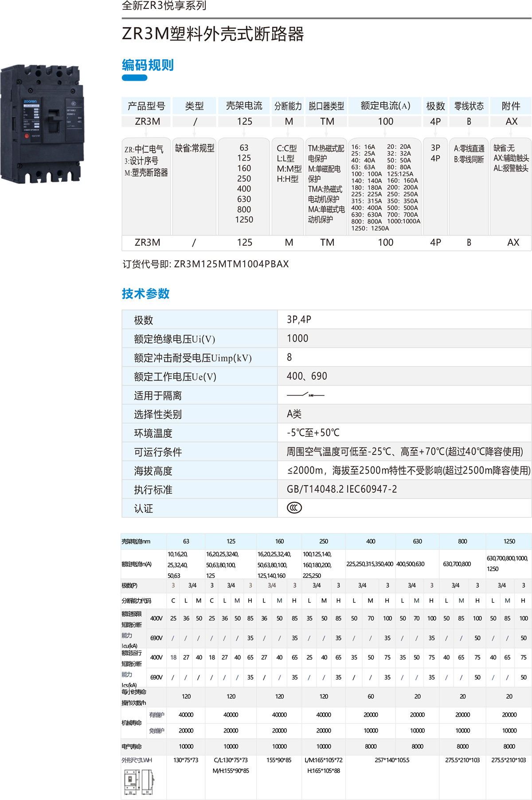Click the 额定工作电压Ue(V) row label
532x800 pixels.
click(175, 376)
